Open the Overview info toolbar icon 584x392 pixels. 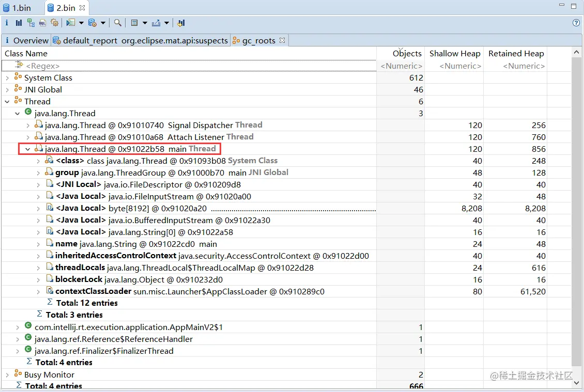coord(7,23)
